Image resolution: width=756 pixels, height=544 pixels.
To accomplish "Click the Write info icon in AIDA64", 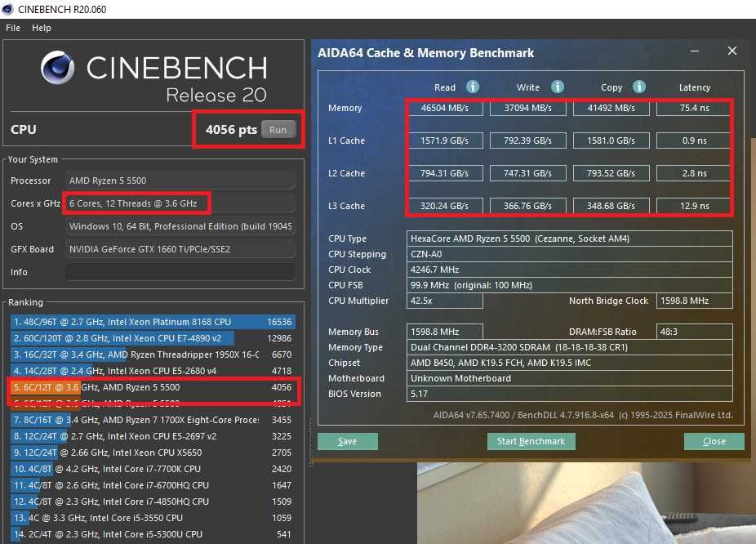I will 558,87.
